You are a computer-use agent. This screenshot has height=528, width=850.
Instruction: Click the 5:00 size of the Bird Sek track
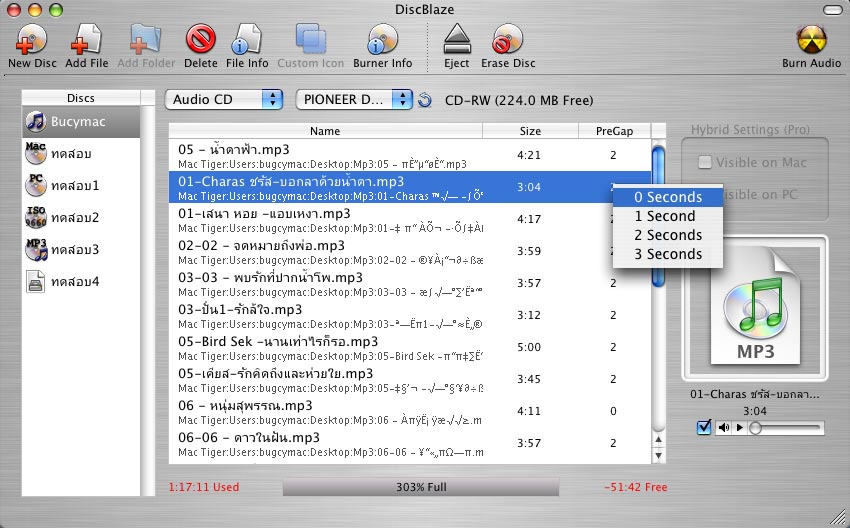pos(529,347)
